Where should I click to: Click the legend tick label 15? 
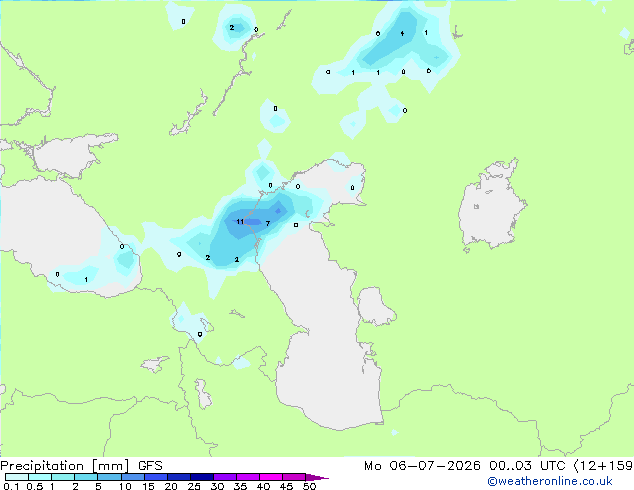coord(148,486)
